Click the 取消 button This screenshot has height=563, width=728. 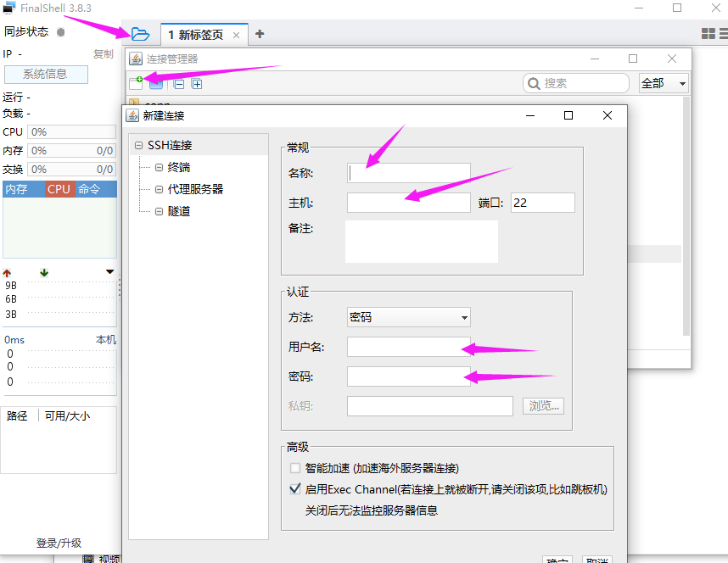coord(597,560)
